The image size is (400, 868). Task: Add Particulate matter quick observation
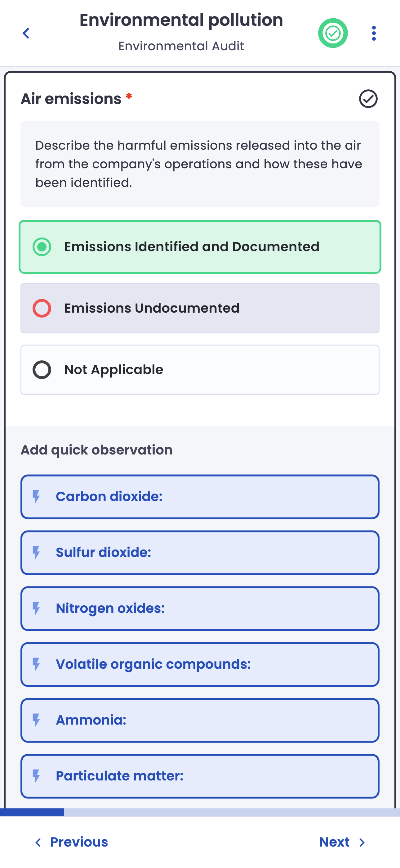[x=200, y=776]
